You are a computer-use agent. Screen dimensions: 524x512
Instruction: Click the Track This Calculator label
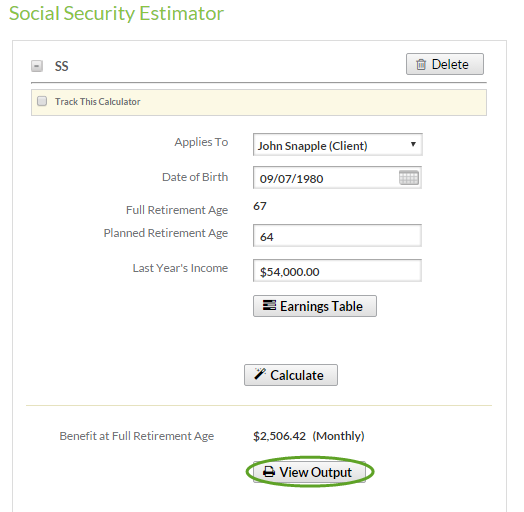pos(98,102)
